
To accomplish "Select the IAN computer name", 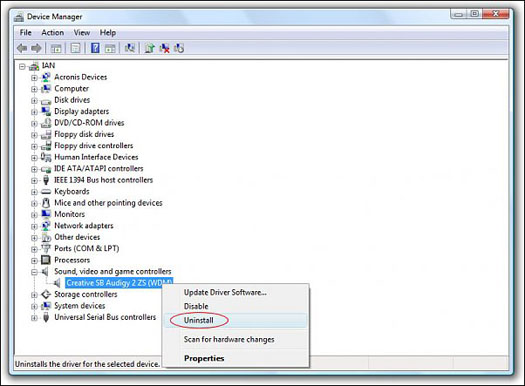I will 48,66.
